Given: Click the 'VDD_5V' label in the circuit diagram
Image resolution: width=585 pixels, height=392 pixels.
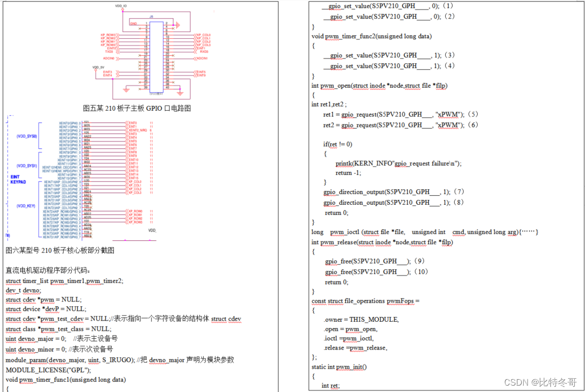Looking at the screenshot, I should pyautogui.click(x=98, y=68).
